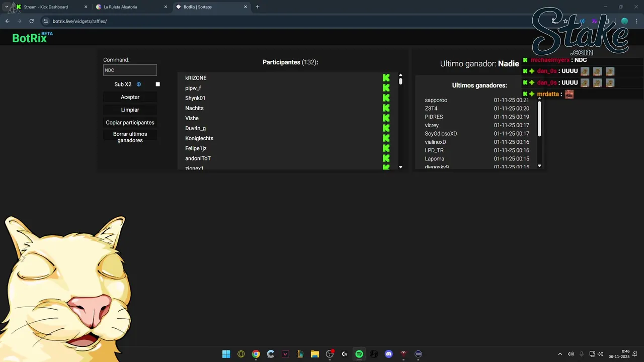The height and width of the screenshot is (362, 644).
Task: Go back to previous page
Action: point(7,21)
